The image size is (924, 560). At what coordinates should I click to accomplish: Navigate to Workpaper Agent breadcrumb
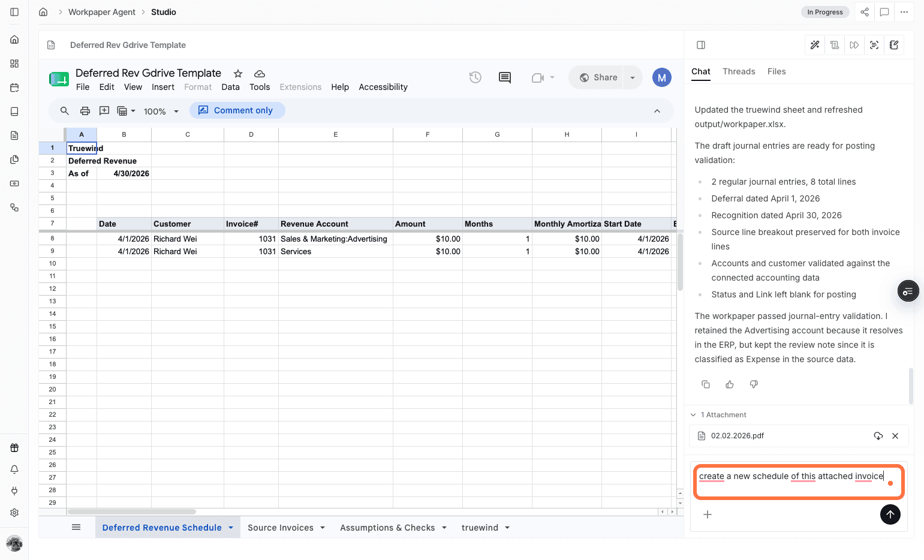102,12
